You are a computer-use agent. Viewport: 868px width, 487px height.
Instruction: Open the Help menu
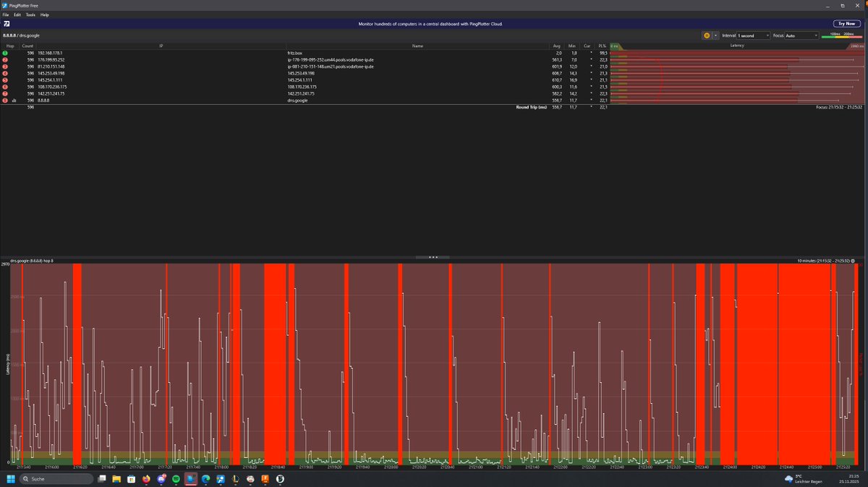(45, 14)
